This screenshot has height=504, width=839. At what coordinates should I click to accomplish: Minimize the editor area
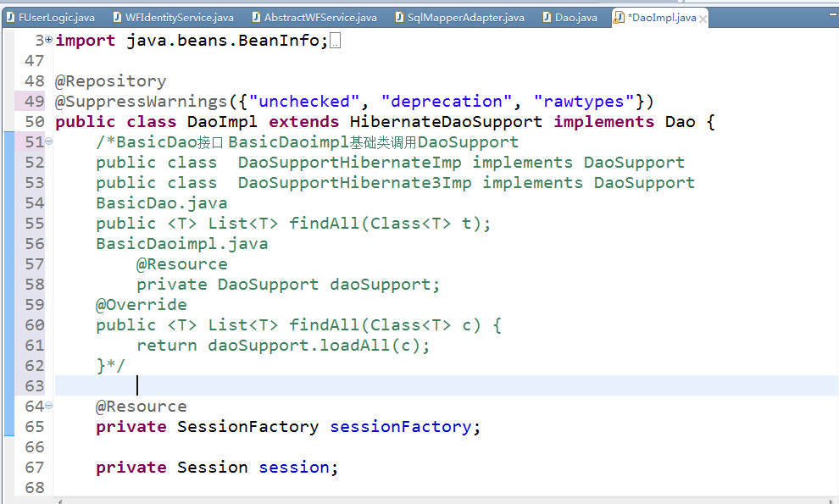click(832, 15)
